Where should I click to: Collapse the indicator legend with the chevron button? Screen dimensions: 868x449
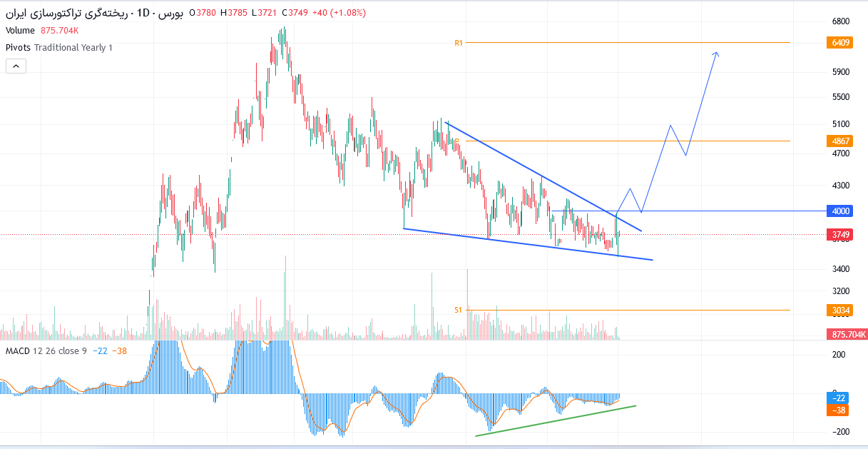coord(16,66)
